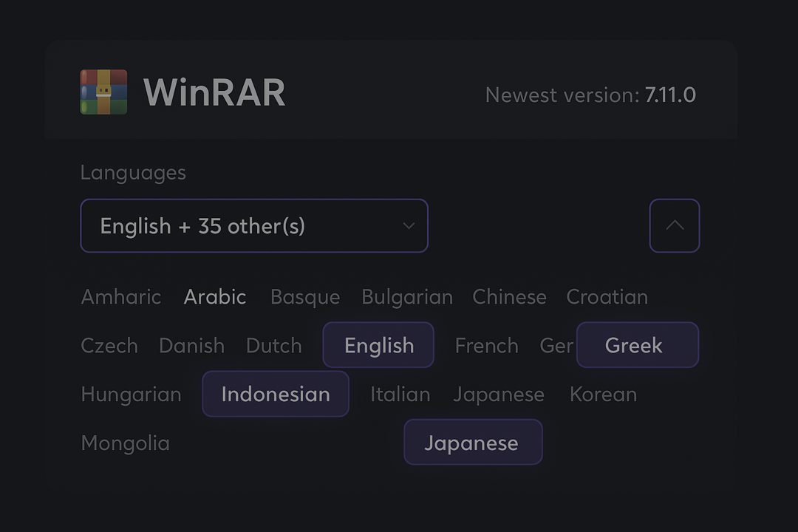Deselect the highlighted Japanese chip

pos(473,442)
